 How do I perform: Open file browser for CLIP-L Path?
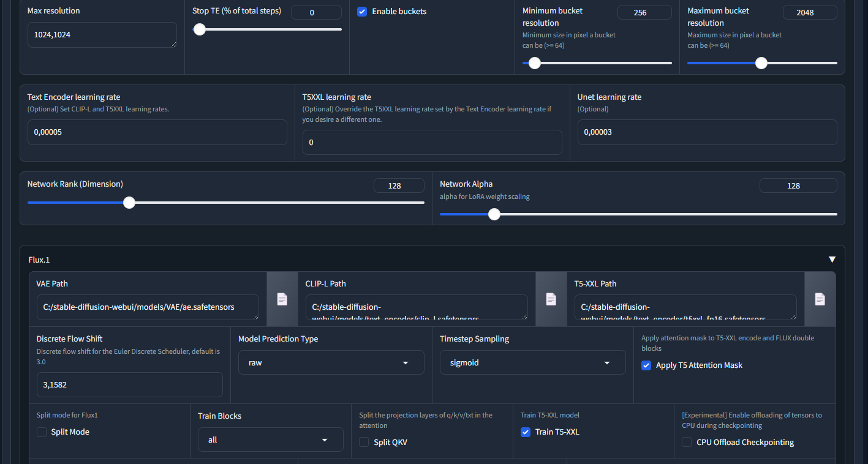click(551, 299)
